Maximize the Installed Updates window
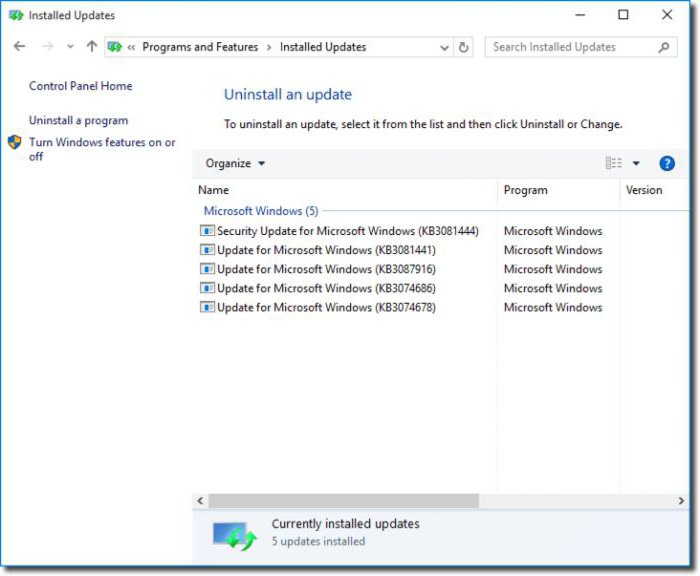Image resolution: width=700 pixels, height=576 pixels. pyautogui.click(x=623, y=15)
